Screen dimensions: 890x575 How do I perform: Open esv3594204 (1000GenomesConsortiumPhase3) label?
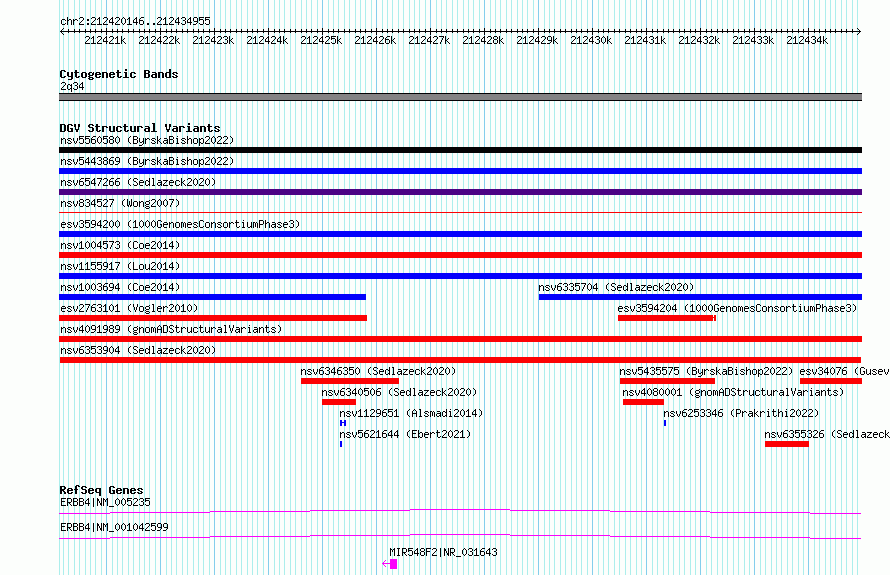tap(737, 308)
